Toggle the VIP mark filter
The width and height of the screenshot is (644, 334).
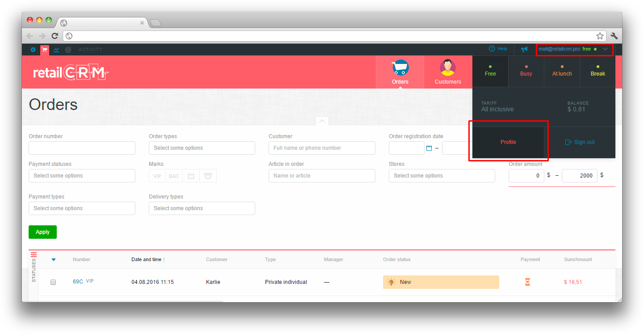157,176
